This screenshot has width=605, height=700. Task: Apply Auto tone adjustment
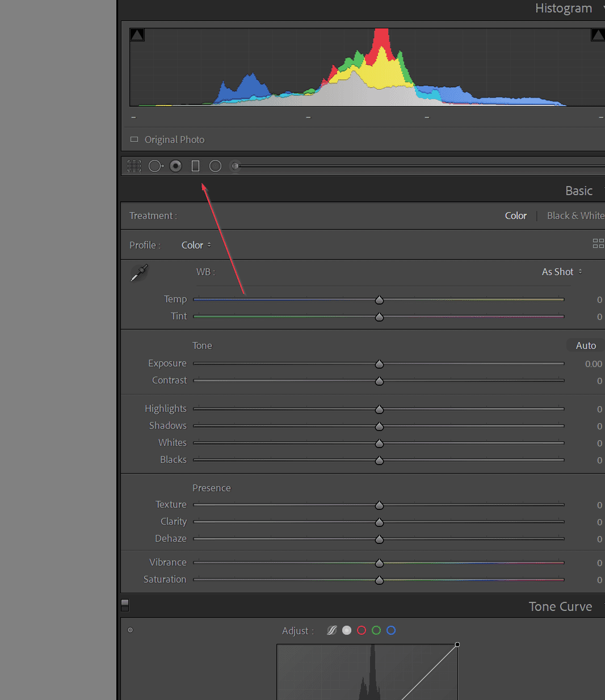click(x=585, y=345)
